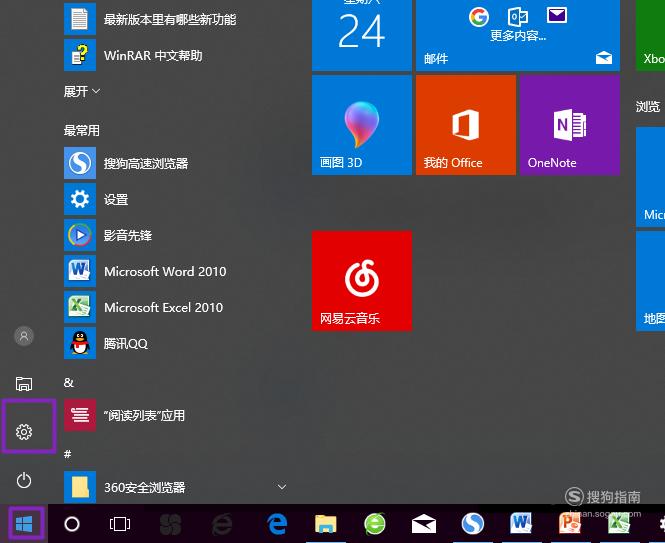Open Microsoft tile at right edge
665x543 pixels.
651,177
